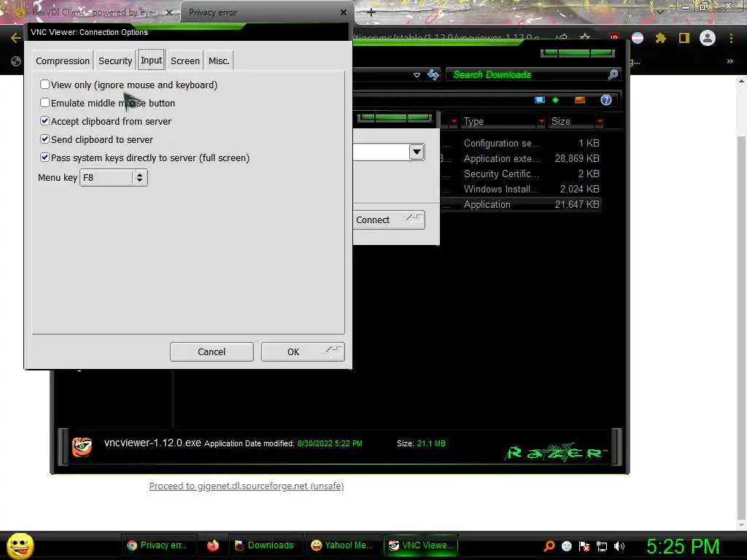Select the Input tab
747x560 pixels.
(x=151, y=60)
